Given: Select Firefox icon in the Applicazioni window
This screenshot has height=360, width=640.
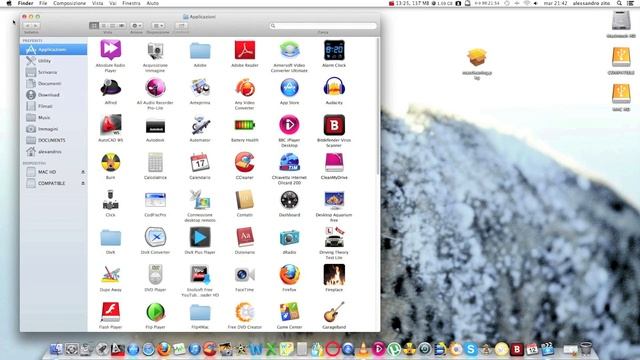Looking at the screenshot, I should 289,275.
